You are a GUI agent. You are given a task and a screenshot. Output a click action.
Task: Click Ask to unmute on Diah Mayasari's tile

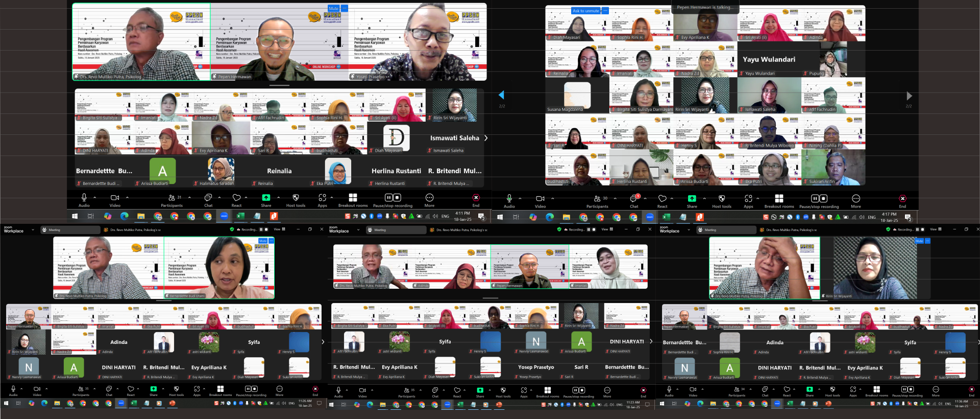pos(585,11)
